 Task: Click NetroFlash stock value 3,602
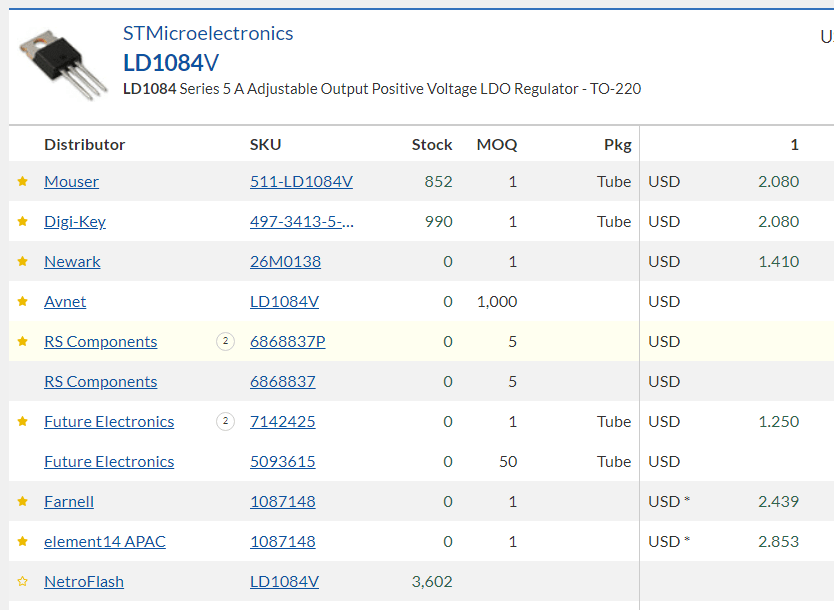click(x=432, y=582)
